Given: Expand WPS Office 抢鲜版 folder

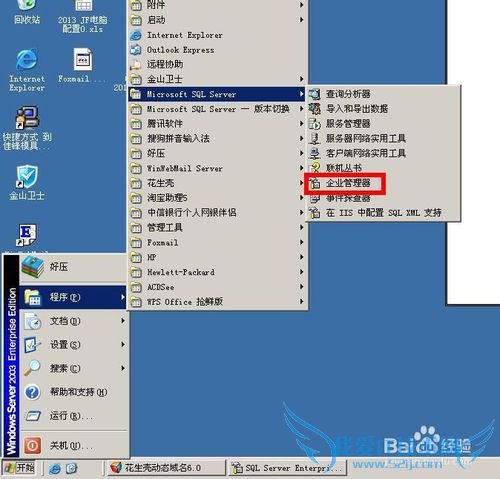Looking at the screenshot, I should pos(218,302).
